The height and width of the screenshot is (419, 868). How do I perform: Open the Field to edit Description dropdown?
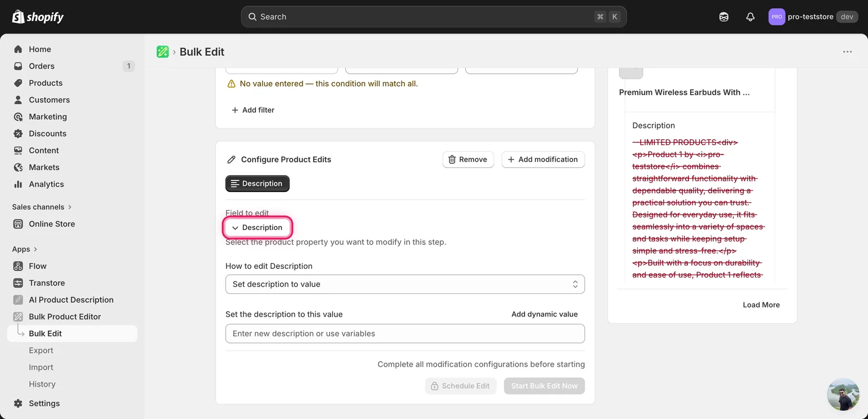pos(258,228)
